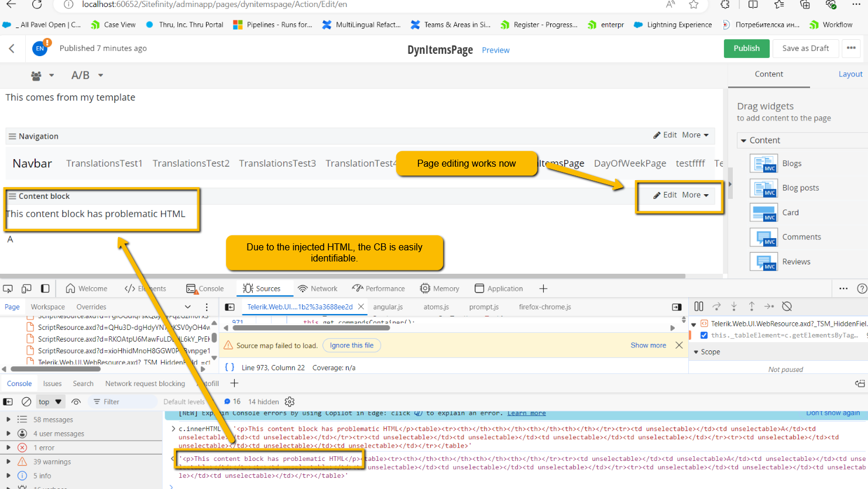Click the pretty print braces icon
Image resolution: width=868 pixels, height=489 pixels.
[x=230, y=367]
